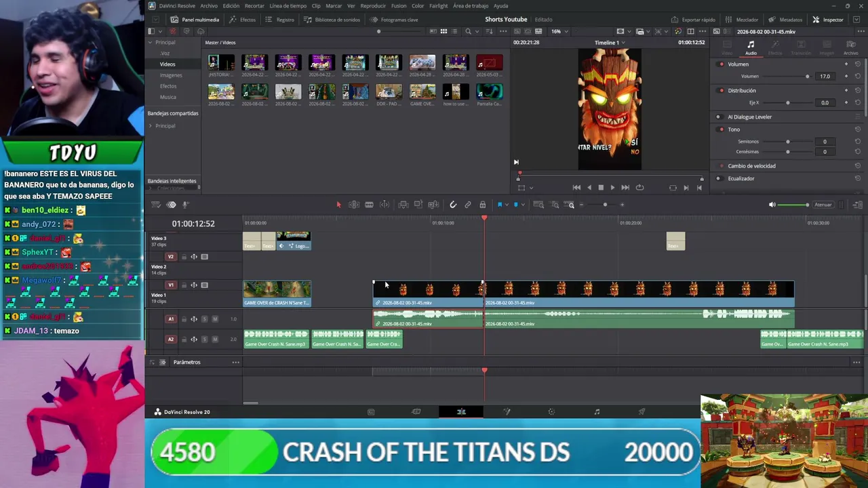The height and width of the screenshot is (488, 868).
Task: Toggle the Volumen section enable dot
Action: point(722,64)
